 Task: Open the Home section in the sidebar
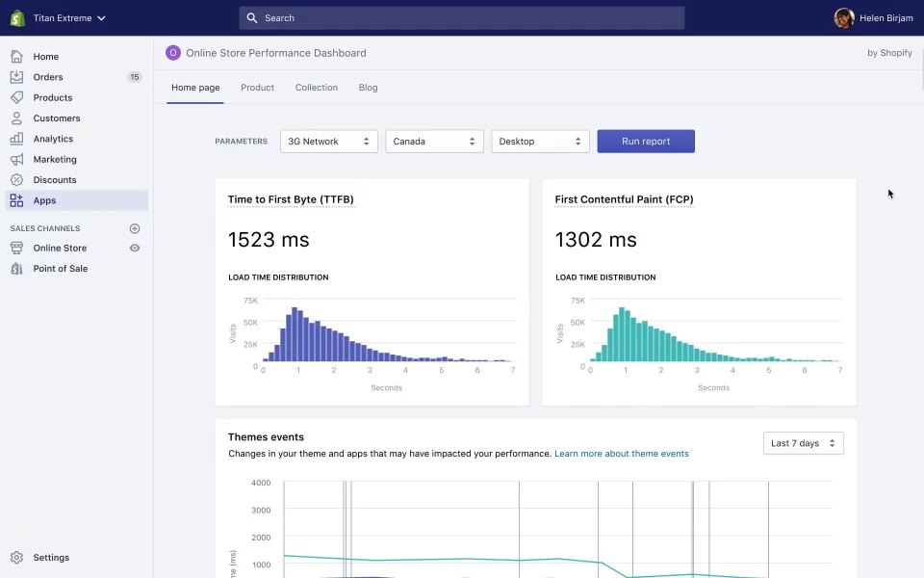point(44,56)
